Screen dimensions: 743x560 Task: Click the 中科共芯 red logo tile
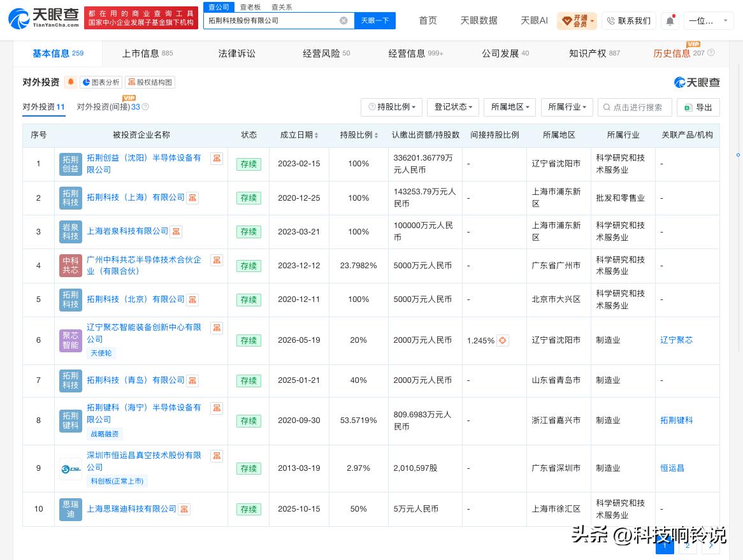pyautogui.click(x=71, y=265)
